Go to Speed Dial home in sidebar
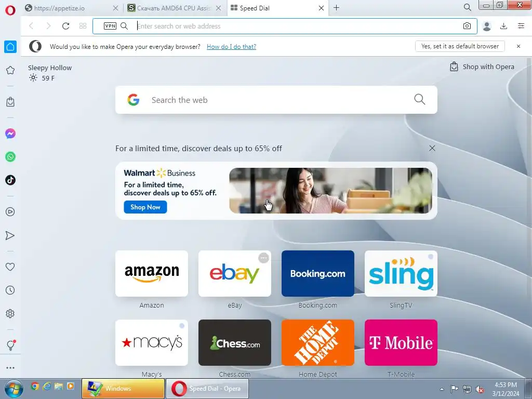Viewport: 532px width, 399px height. pos(10,47)
